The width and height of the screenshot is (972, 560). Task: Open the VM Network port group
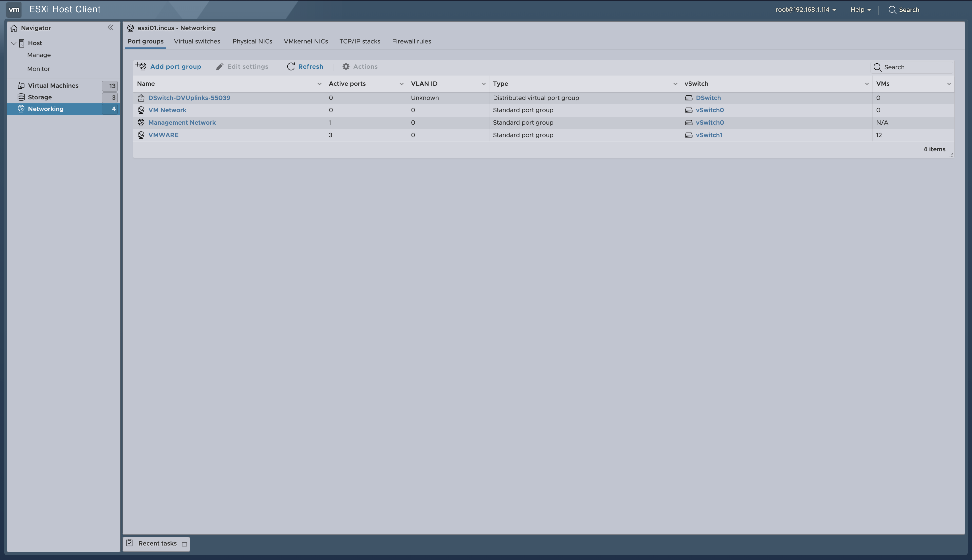click(167, 110)
